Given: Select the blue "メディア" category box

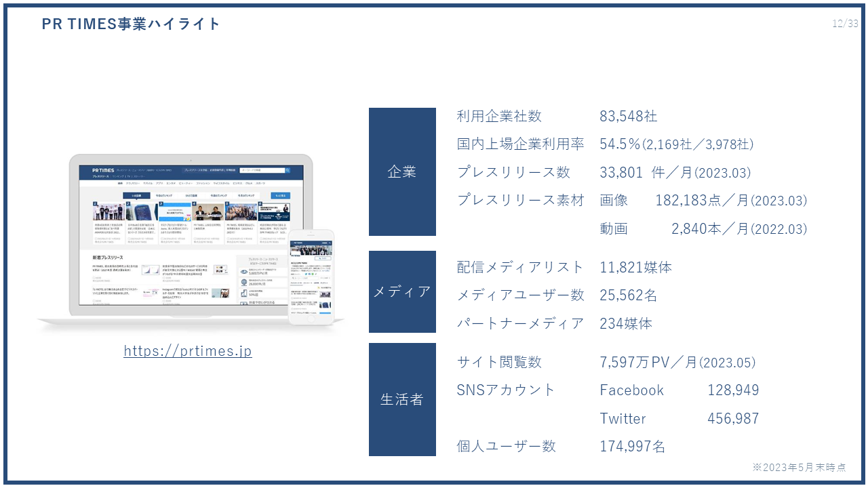Looking at the screenshot, I should point(402,291).
